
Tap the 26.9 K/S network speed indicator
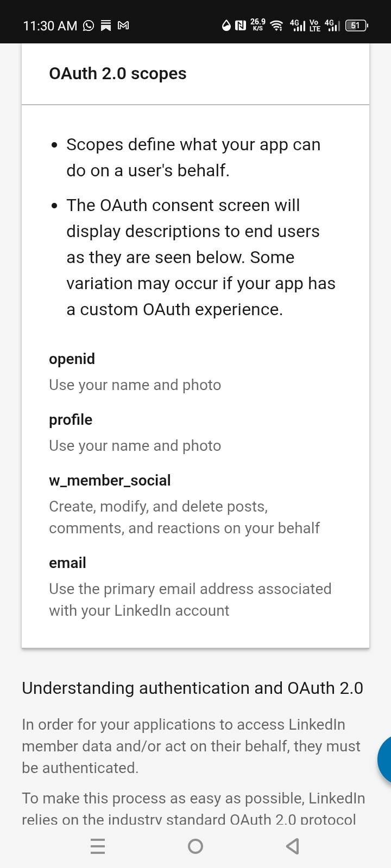258,25
